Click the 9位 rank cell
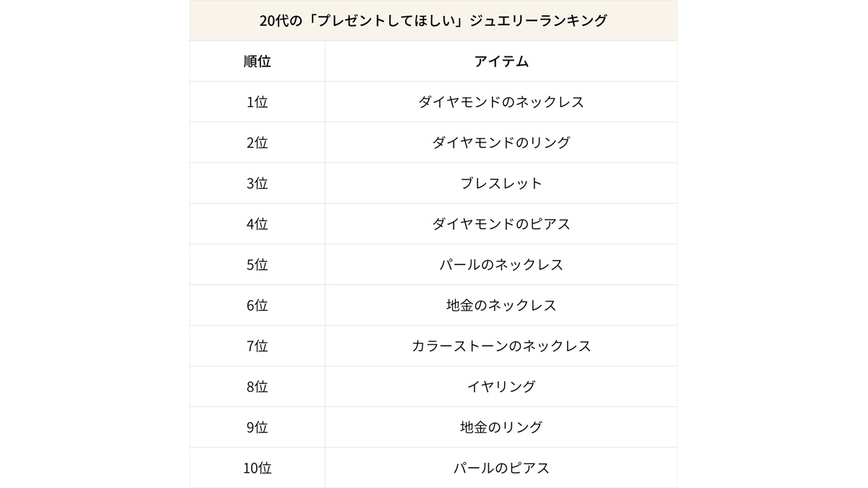 [x=257, y=427]
